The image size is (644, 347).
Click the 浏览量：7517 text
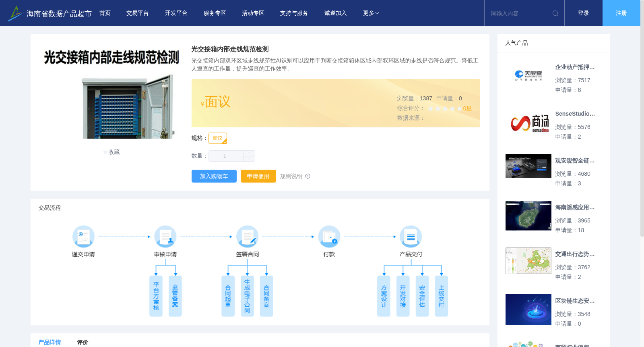573,81
